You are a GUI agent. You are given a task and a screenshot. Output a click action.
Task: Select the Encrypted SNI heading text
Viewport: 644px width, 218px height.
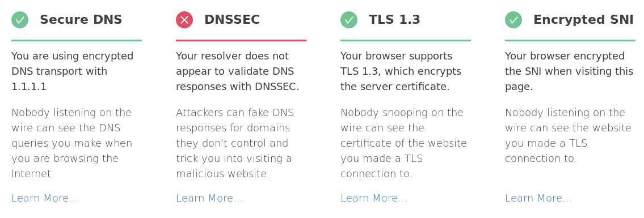[x=584, y=20]
